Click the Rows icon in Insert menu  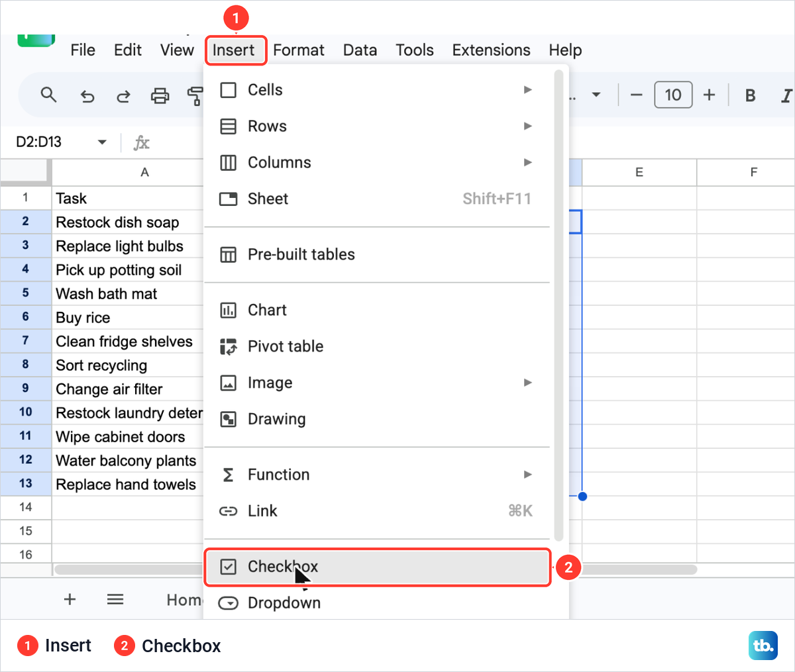coord(228,126)
